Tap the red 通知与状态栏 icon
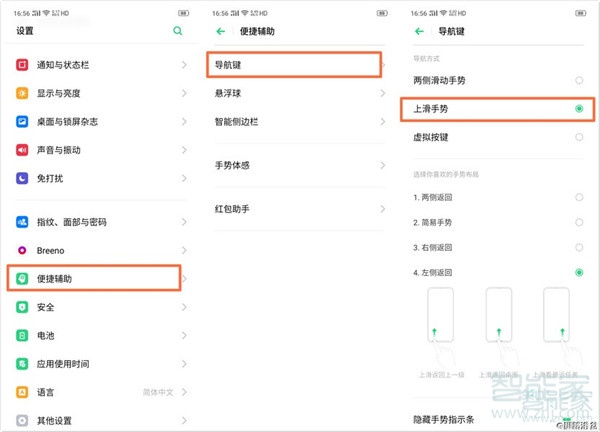 (23, 65)
